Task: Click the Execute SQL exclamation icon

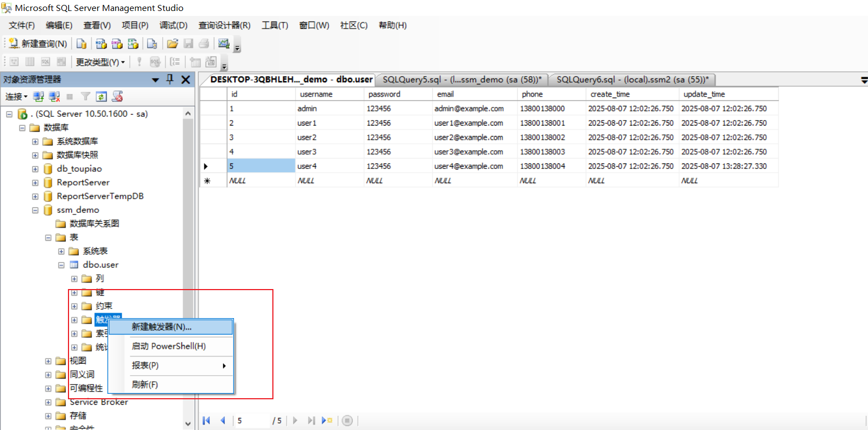Action: click(x=139, y=62)
